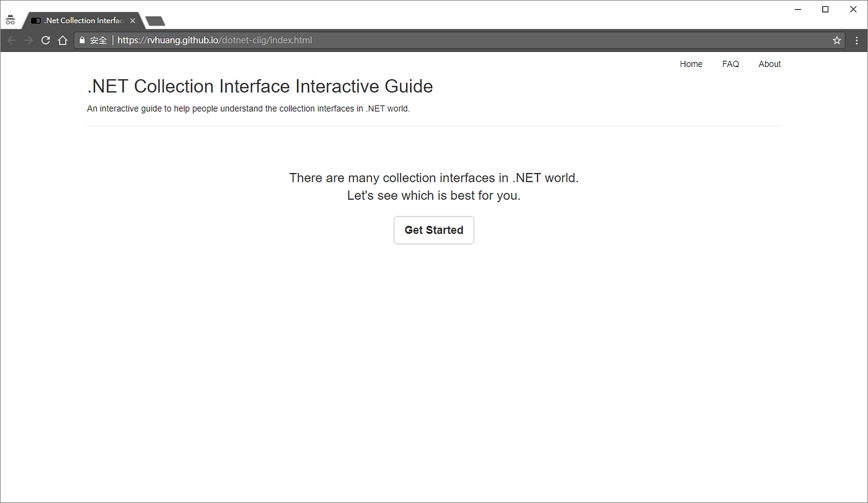Click the favicon on the active browser tab
This screenshot has width=868, height=503.
35,20
